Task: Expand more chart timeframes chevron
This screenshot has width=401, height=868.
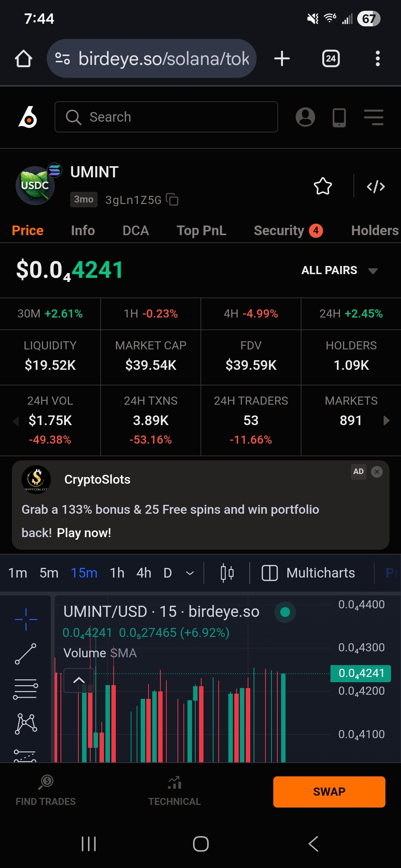Action: [190, 573]
